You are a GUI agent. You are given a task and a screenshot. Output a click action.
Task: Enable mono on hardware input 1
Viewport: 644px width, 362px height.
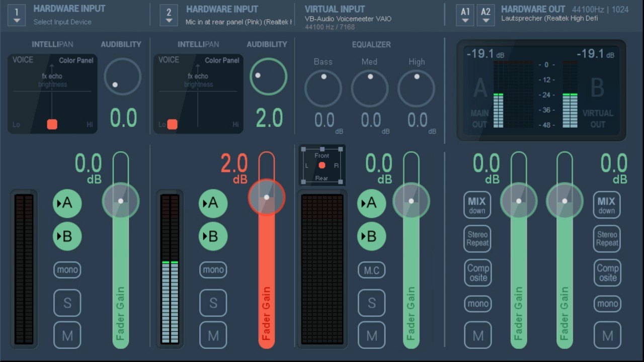click(67, 270)
